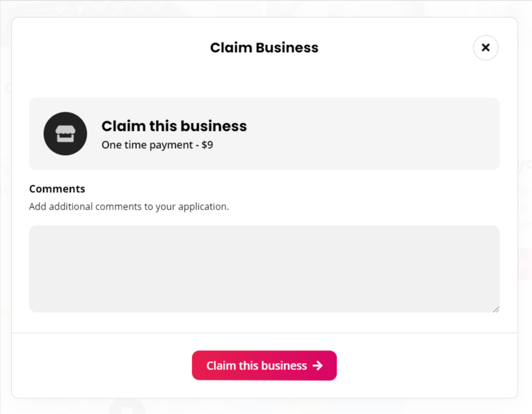Select the bold 'Claim this business' card heading
The width and height of the screenshot is (532, 414).
(x=174, y=126)
